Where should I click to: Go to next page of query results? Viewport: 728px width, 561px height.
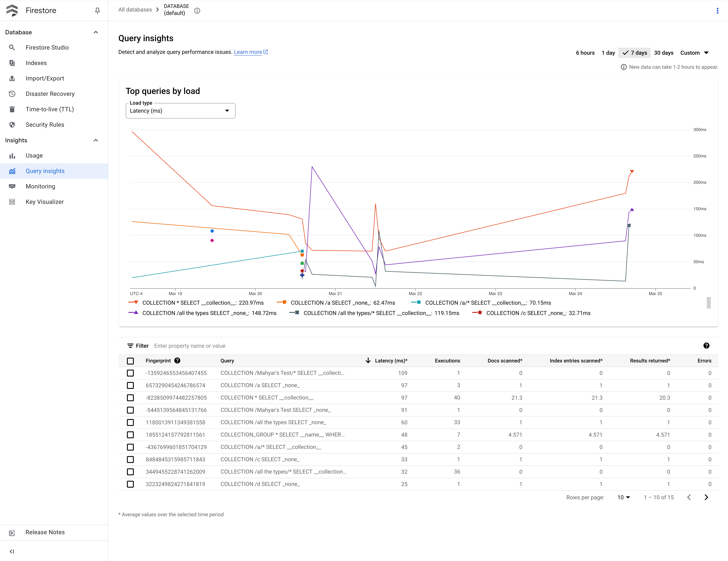[706, 497]
